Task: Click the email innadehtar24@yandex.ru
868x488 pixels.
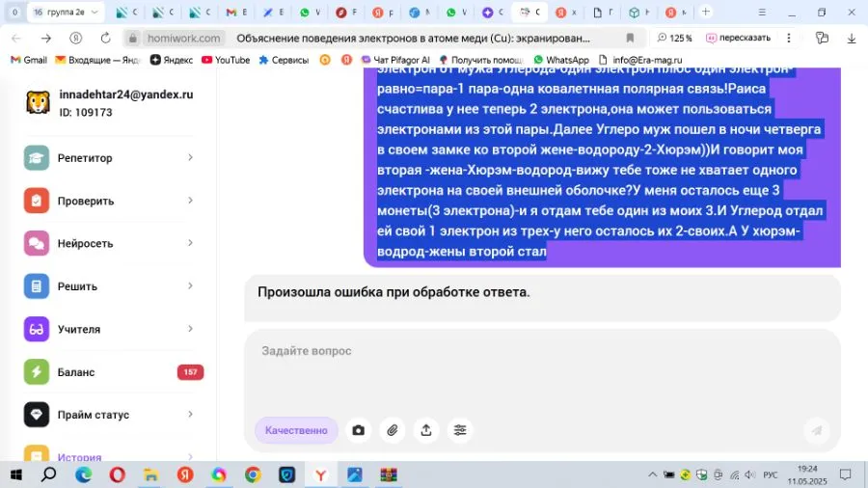Action: [x=126, y=95]
